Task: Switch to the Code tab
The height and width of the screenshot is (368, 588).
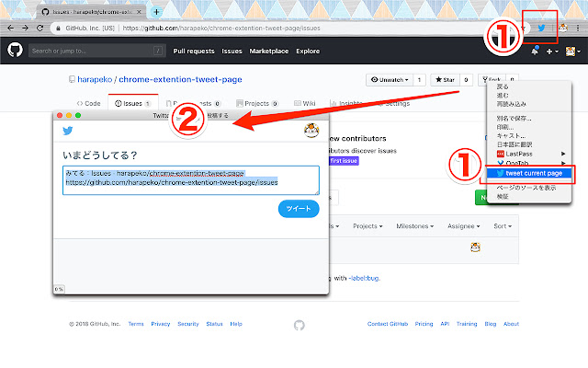Action: 89,103
